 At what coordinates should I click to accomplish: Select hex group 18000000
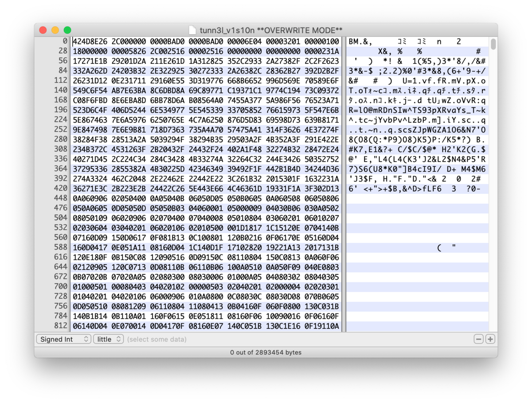[90, 51]
